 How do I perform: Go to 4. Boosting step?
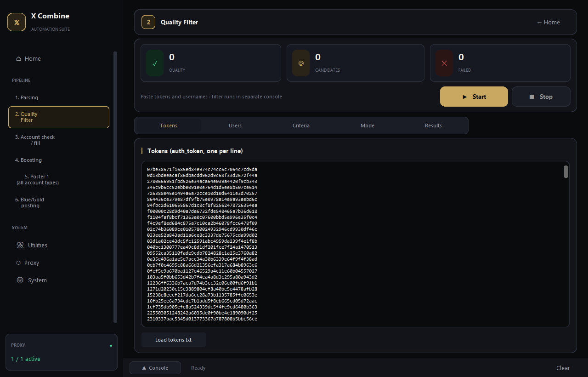click(59, 160)
